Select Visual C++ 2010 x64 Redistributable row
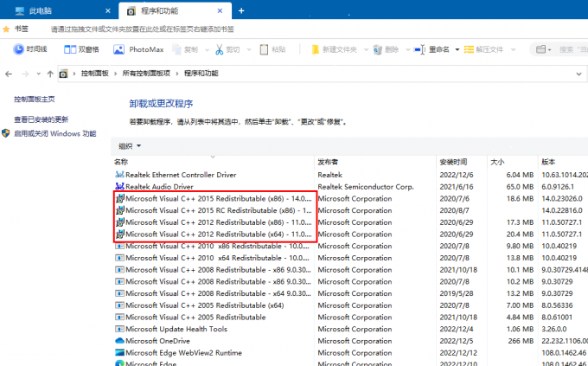The width and height of the screenshot is (588, 366). click(350, 258)
